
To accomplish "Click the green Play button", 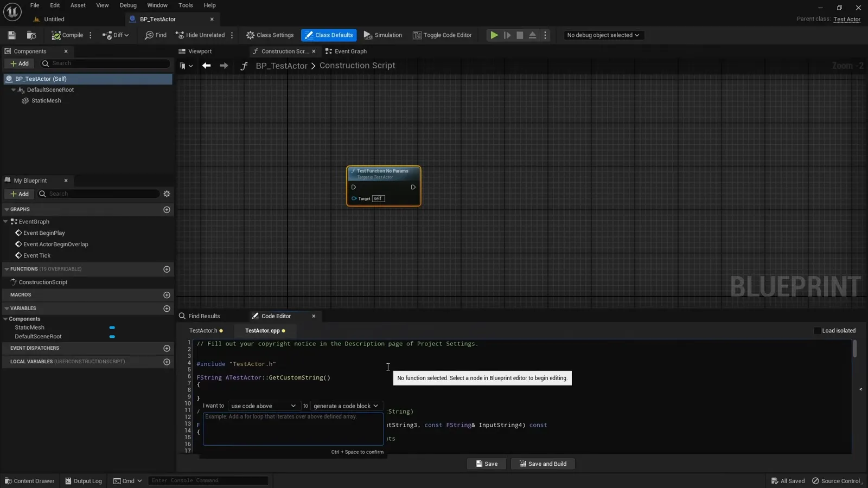I will pyautogui.click(x=494, y=35).
